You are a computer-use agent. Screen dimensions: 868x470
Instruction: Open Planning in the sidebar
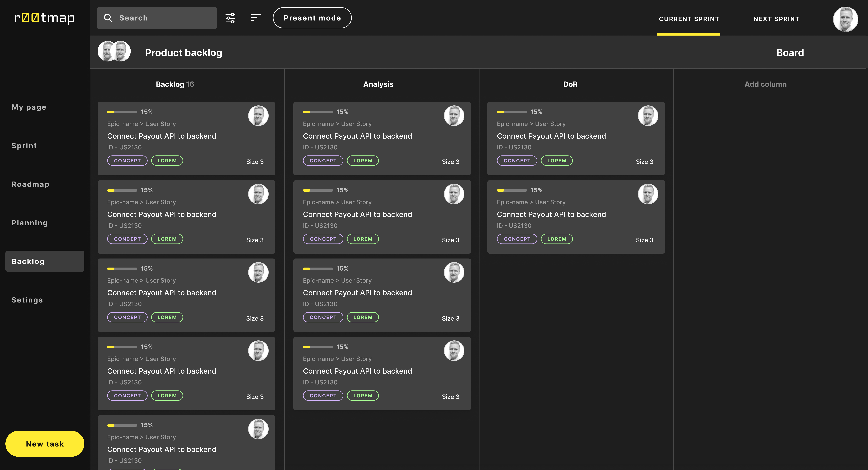click(30, 223)
